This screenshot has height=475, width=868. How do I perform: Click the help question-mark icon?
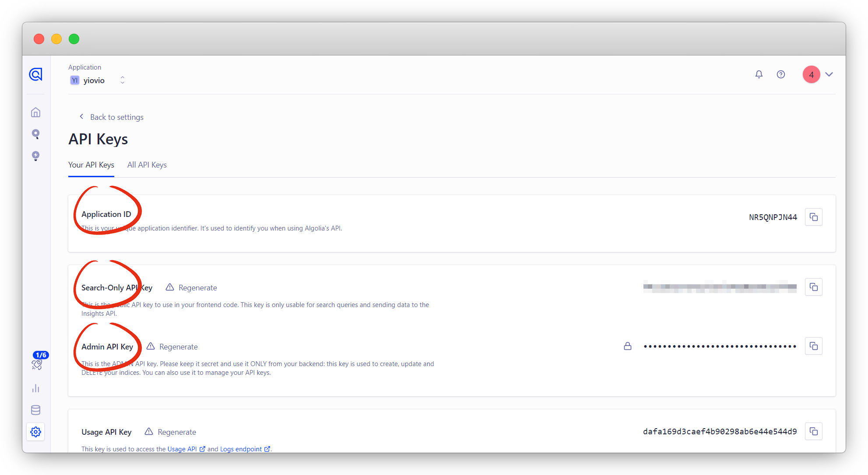coord(781,74)
